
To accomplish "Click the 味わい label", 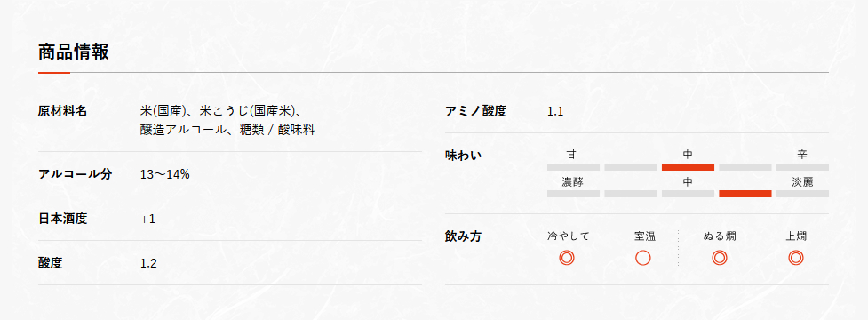I will (x=464, y=156).
